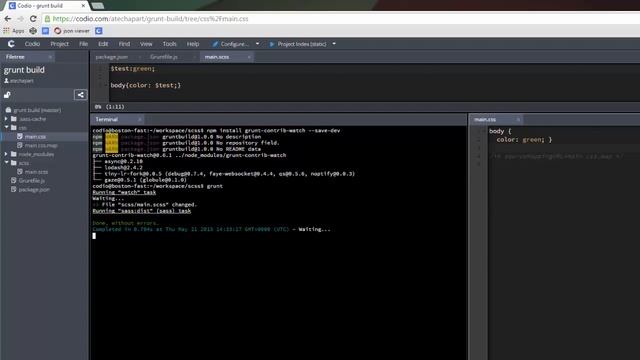
Task: Run project with the play icon
Action: (272, 44)
